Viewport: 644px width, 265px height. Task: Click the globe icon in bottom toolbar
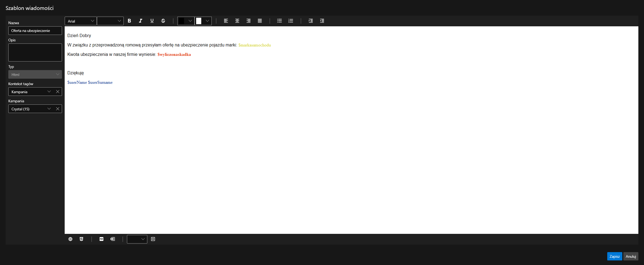(70, 239)
